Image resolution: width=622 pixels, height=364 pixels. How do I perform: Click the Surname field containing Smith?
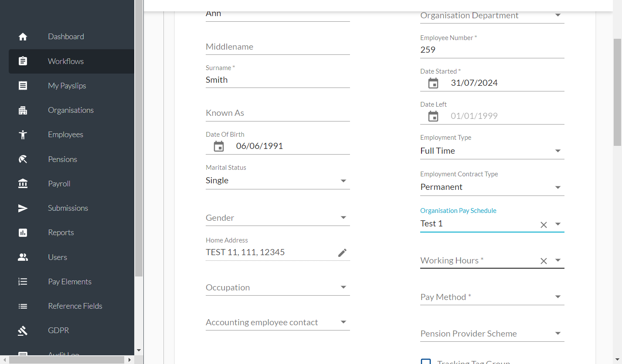278,80
